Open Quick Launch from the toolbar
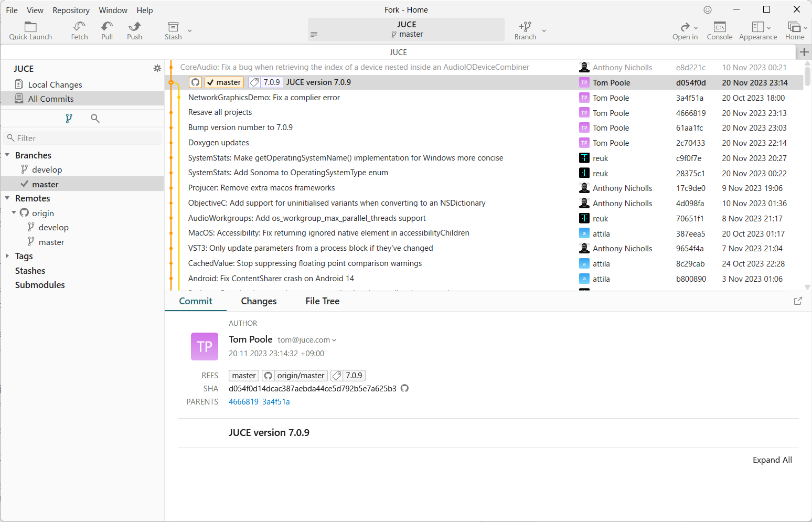 tap(30, 31)
